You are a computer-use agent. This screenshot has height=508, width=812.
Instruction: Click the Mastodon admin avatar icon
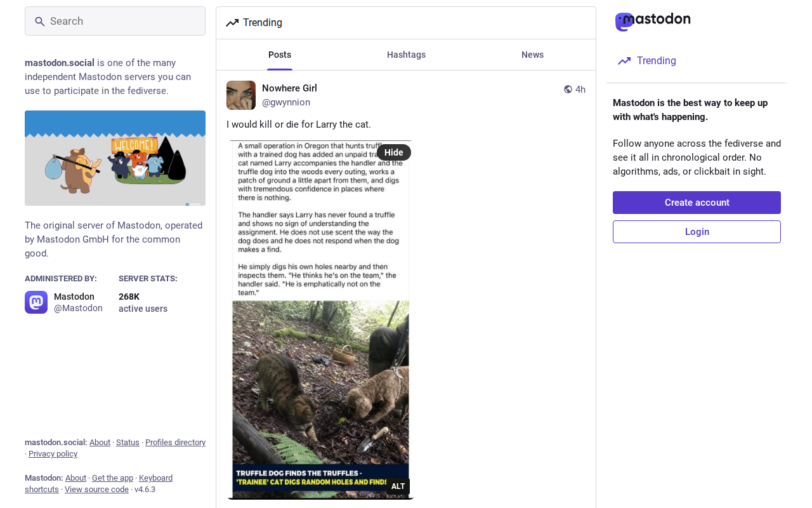pyautogui.click(x=36, y=302)
